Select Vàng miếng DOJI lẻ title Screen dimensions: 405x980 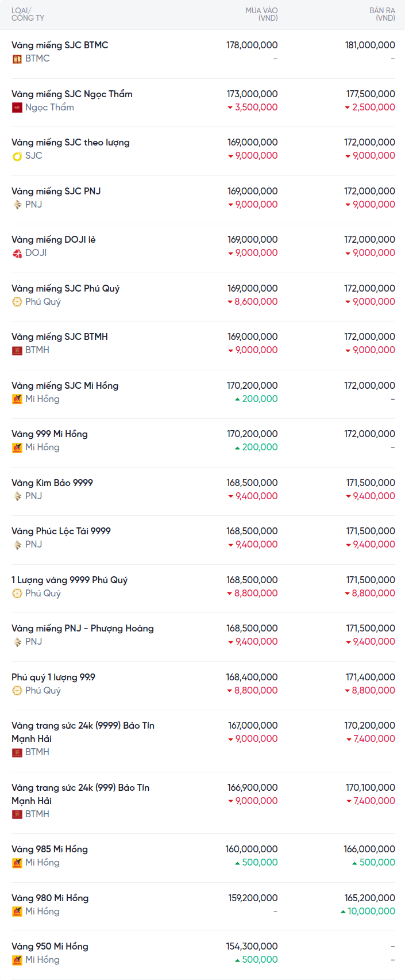(53, 239)
